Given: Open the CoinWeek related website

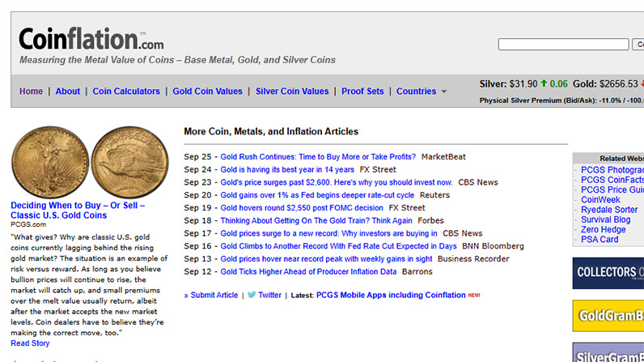Looking at the screenshot, I should [x=600, y=199].
